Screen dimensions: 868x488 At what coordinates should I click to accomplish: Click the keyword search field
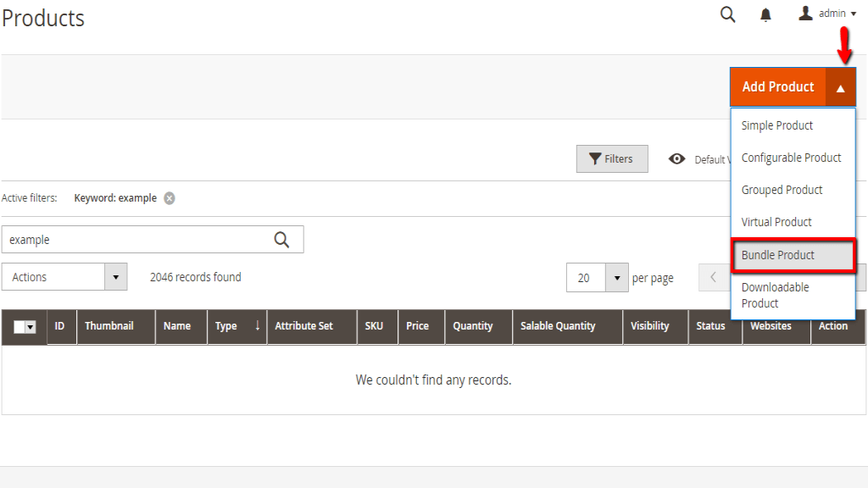[x=136, y=240]
